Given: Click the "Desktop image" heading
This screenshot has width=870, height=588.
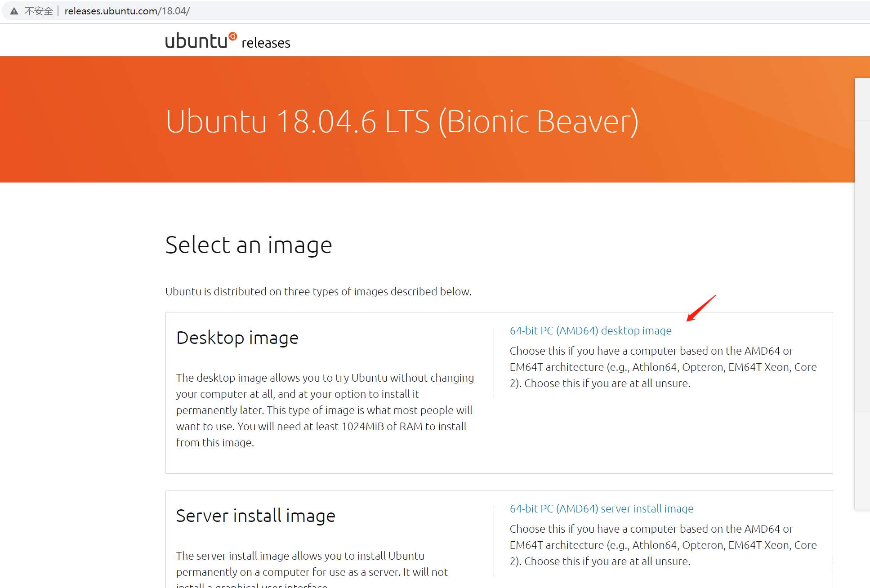Looking at the screenshot, I should 237,338.
